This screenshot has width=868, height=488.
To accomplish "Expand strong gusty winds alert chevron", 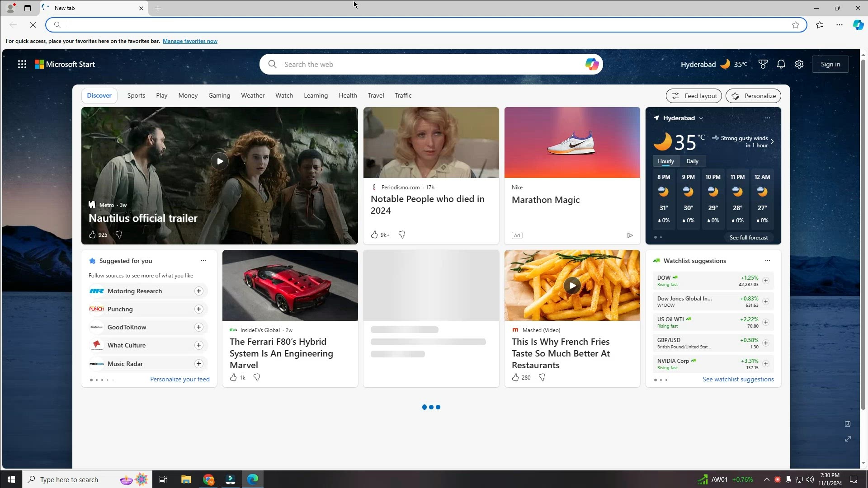I will (x=772, y=141).
